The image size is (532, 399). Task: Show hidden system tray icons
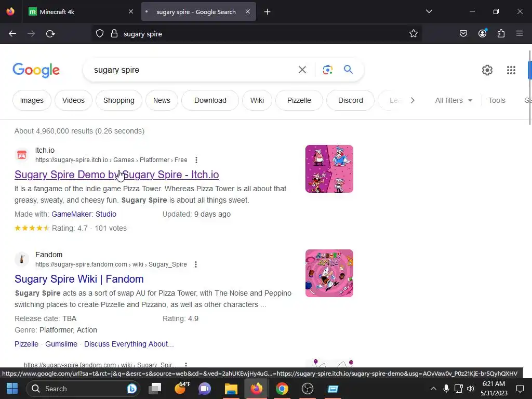433,389
